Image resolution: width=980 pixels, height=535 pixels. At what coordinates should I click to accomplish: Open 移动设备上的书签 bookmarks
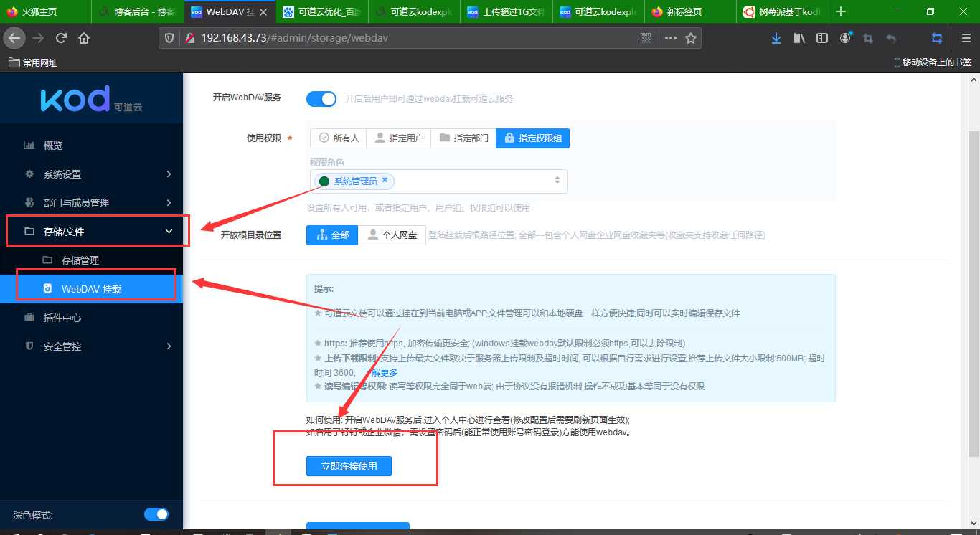click(933, 62)
